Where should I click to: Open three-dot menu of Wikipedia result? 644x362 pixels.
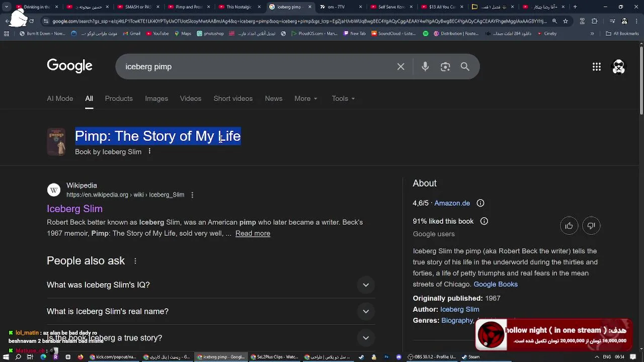click(x=192, y=195)
